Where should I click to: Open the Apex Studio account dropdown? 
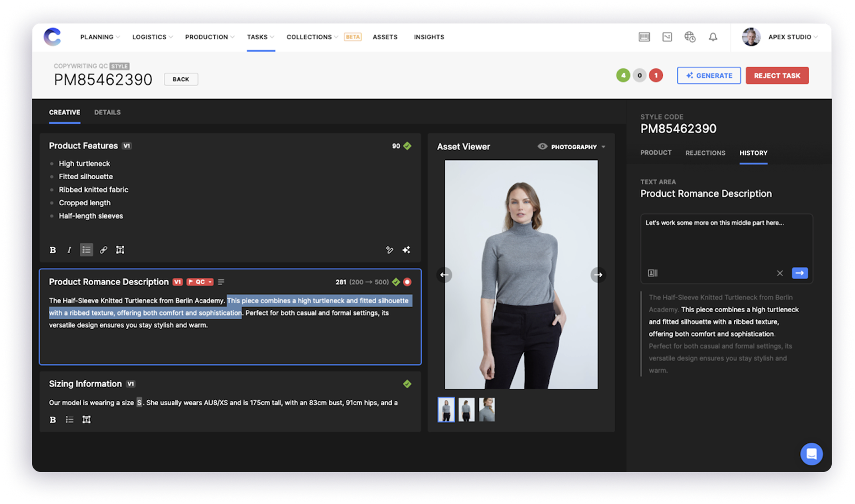tap(793, 37)
